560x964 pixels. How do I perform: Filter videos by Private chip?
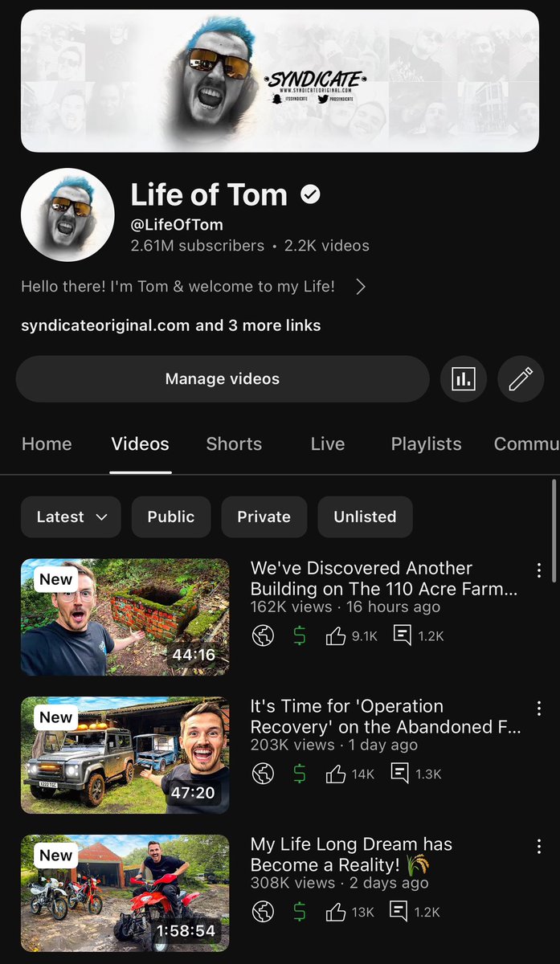264,517
